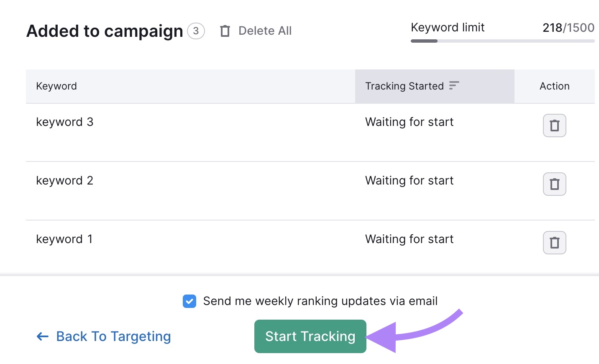This screenshot has height=364, width=599.
Task: Click the back arrow before Back To Targeting
Action: [x=42, y=336]
